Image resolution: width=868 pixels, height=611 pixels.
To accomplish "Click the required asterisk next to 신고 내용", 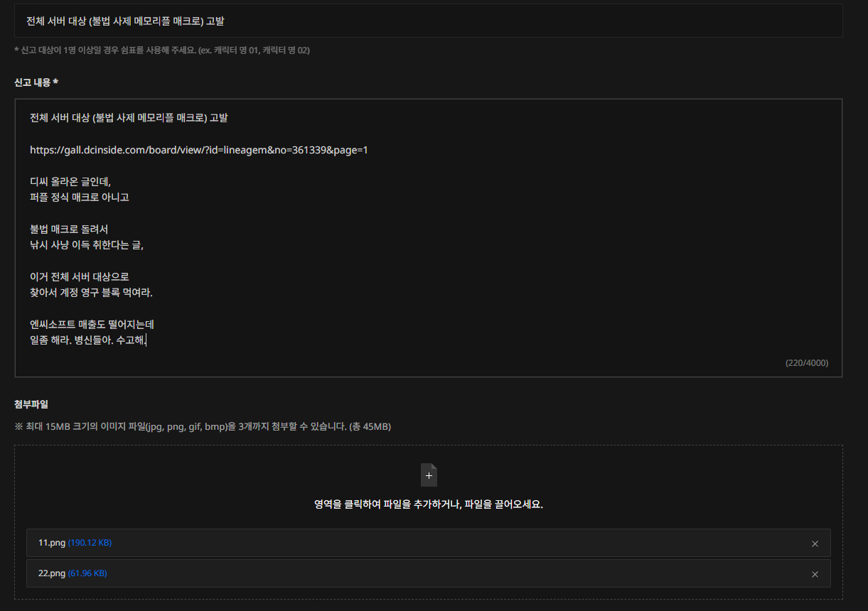I will (55, 81).
